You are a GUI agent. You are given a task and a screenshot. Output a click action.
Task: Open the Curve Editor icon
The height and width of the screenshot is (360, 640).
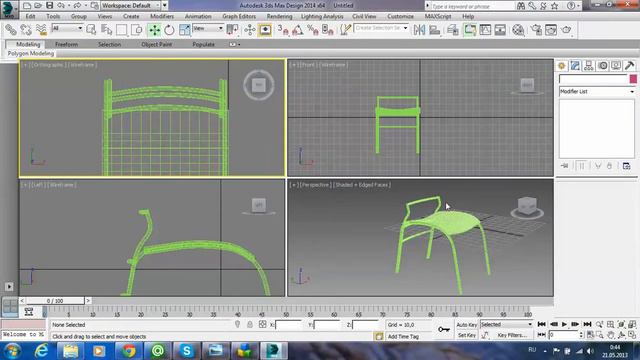[485, 29]
